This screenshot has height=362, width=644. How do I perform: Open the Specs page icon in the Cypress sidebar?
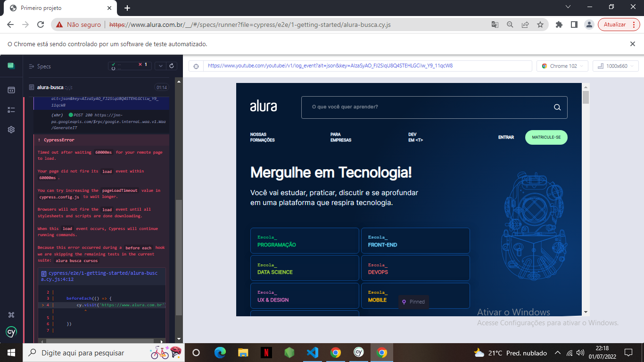[x=11, y=90]
